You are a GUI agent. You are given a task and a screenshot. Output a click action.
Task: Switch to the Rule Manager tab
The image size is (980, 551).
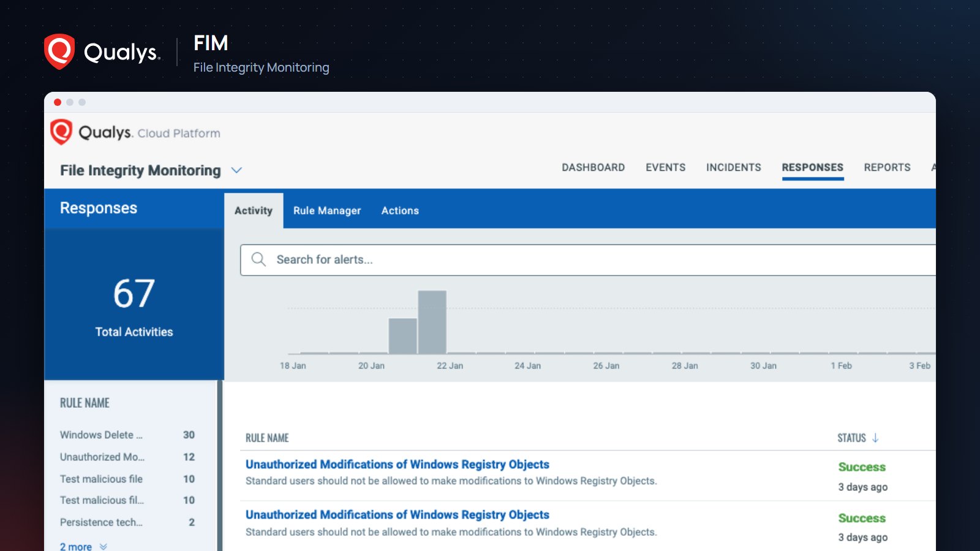tap(327, 211)
